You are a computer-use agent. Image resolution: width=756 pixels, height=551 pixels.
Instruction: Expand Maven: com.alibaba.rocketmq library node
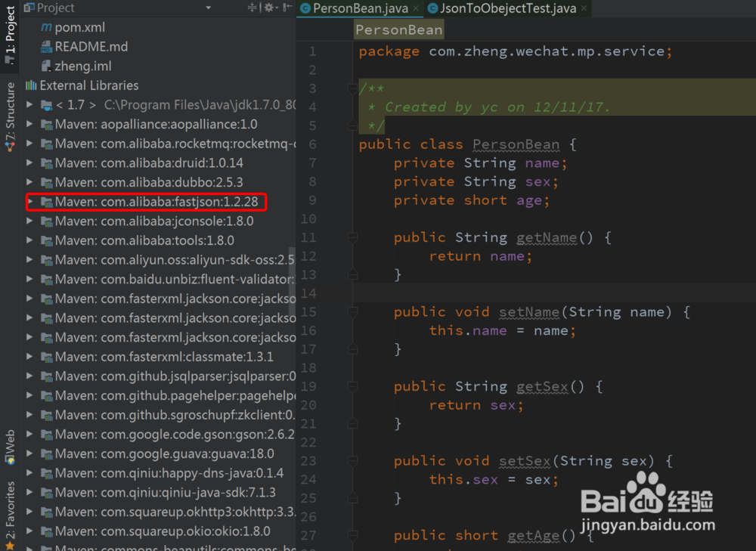tap(30, 143)
